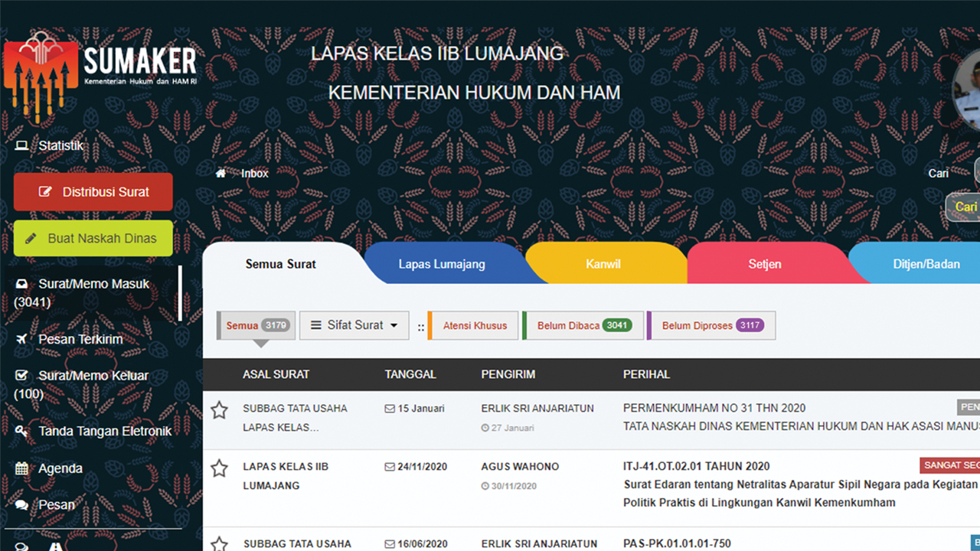Star the PAS-PK.01.01.01-750 letter row

[x=220, y=543]
